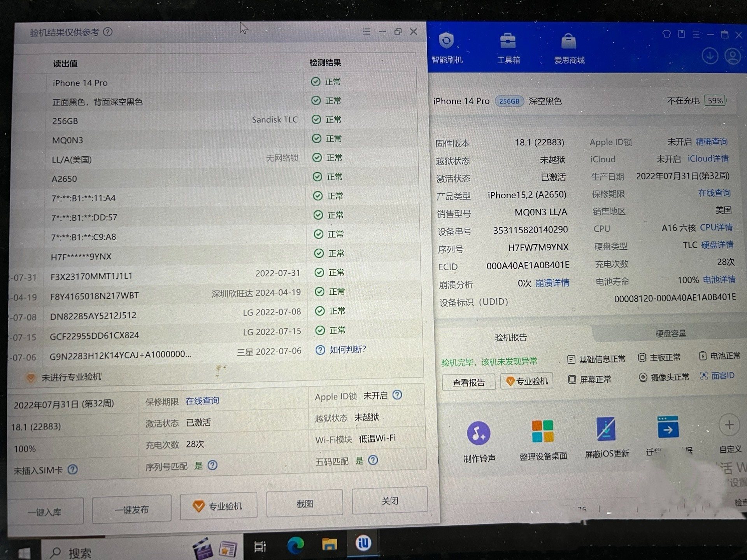Open File Explorer from the taskbar
Image resolution: width=747 pixels, height=560 pixels.
click(329, 544)
